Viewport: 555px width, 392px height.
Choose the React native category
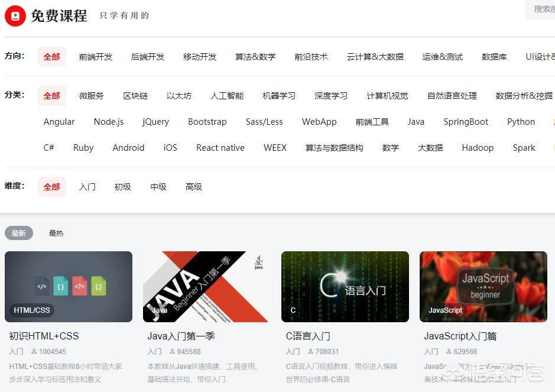[x=220, y=148]
